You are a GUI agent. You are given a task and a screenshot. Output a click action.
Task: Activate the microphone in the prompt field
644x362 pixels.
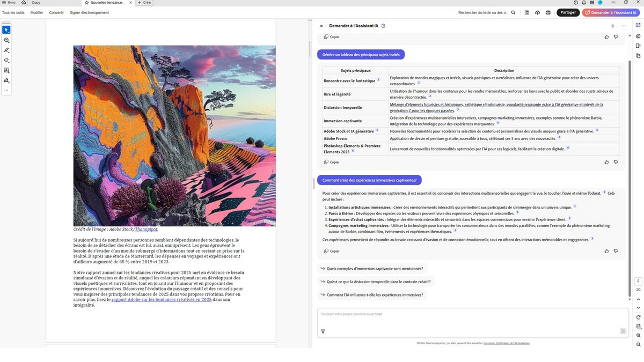tap(323, 331)
